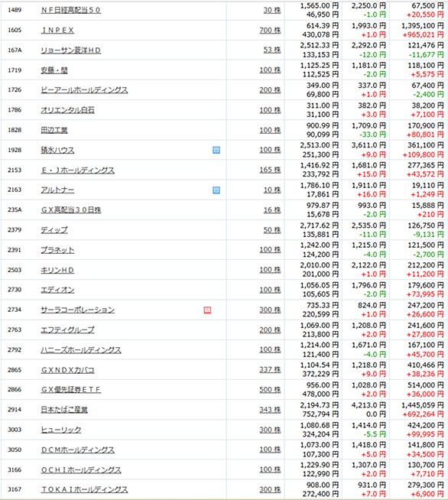This screenshot has height=500, width=448.
Task: Open the Ｅ・Ｊホールディングス stock link
Action: pos(77,170)
